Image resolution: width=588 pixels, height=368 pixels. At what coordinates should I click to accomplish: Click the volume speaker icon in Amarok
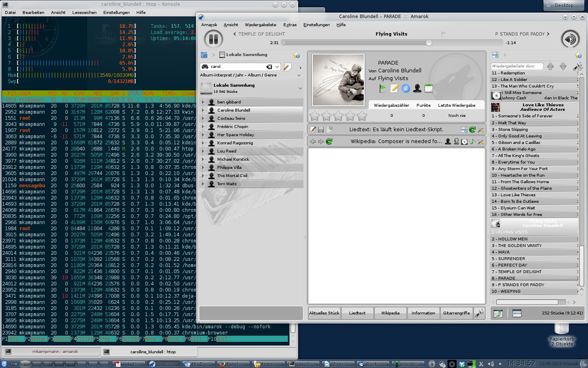click(570, 39)
